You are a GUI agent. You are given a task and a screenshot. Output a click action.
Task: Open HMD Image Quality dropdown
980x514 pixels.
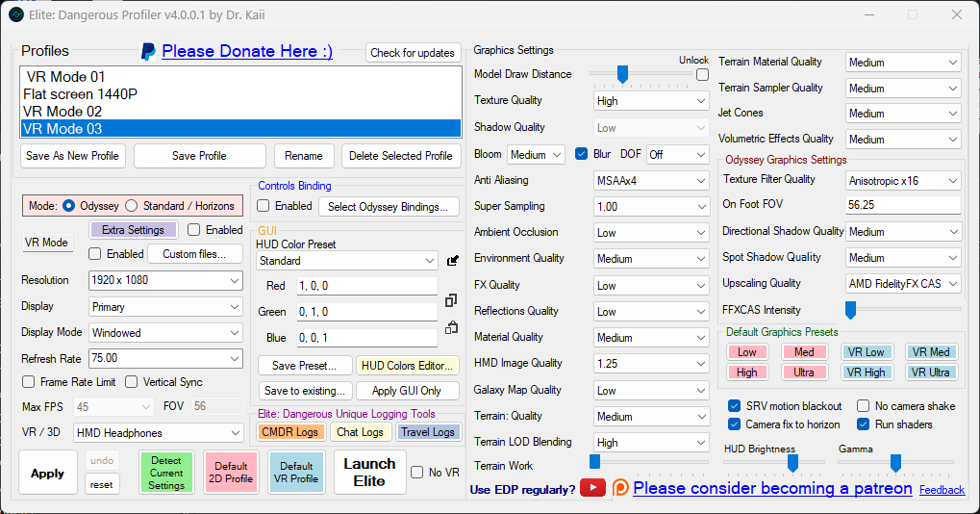651,363
